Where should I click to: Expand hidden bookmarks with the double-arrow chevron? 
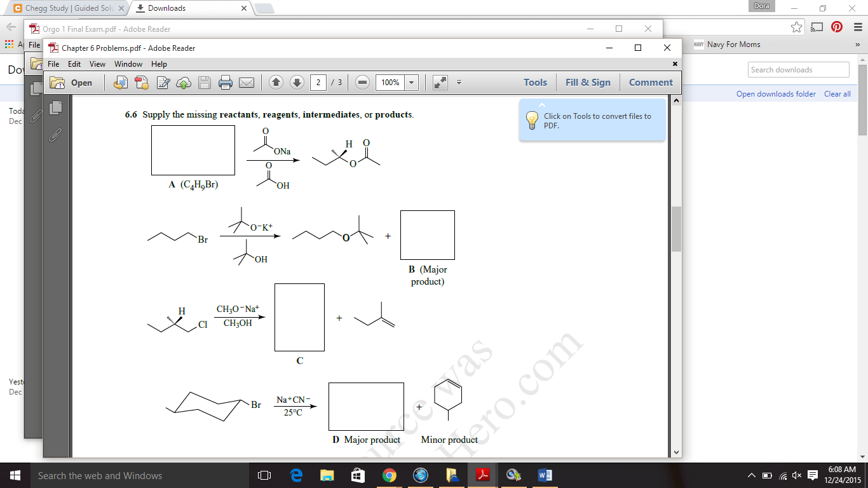pyautogui.click(x=858, y=44)
